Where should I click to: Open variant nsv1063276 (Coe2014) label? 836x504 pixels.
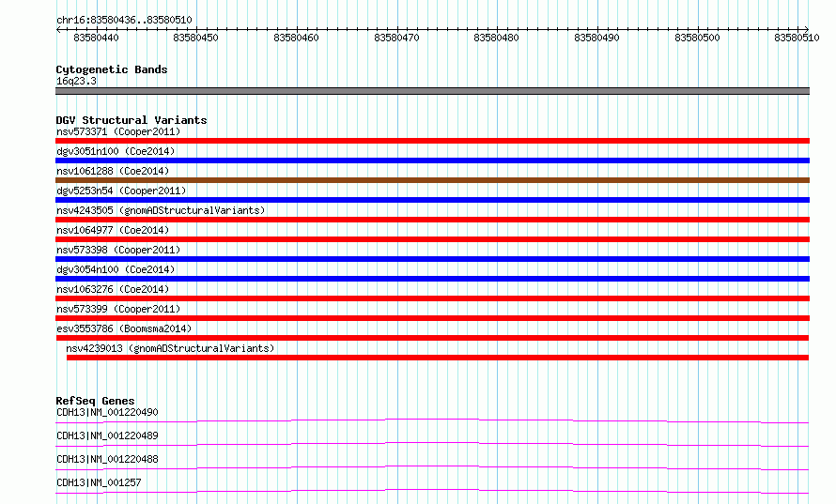(113, 289)
